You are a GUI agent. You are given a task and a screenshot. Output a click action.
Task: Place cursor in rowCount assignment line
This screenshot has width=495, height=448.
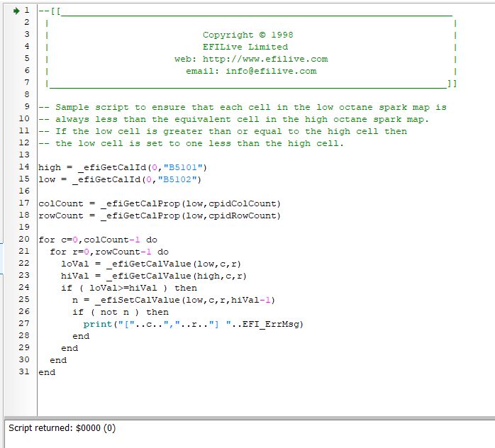point(160,215)
